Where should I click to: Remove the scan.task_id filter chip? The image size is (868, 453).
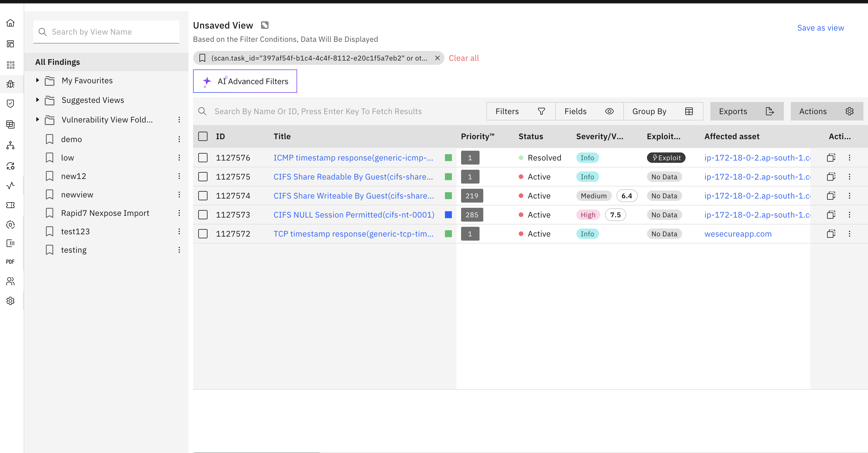[437, 58]
